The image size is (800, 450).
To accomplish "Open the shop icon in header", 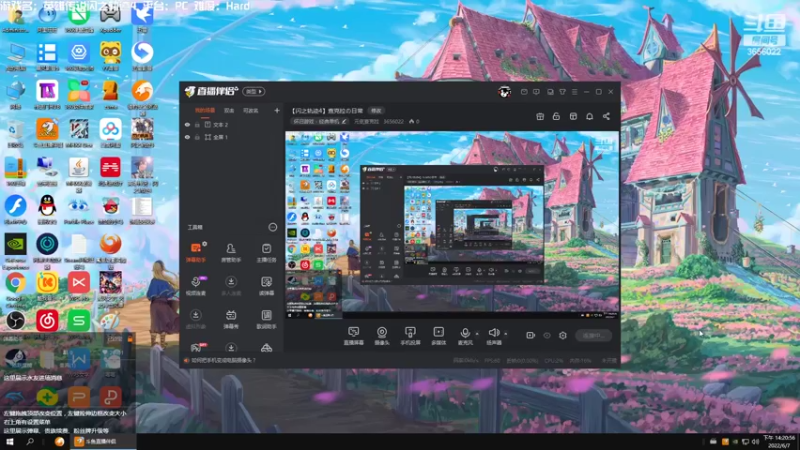I will click(x=573, y=116).
